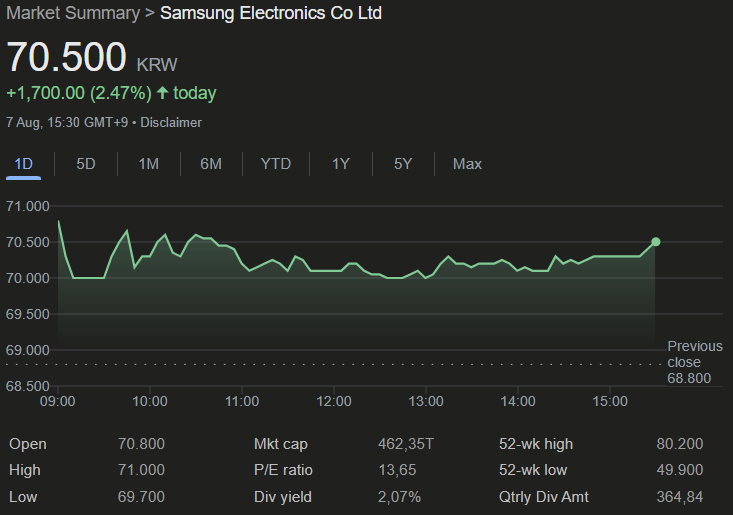This screenshot has width=733, height=515.
Task: Click the 52-wk high label
Action: click(536, 444)
